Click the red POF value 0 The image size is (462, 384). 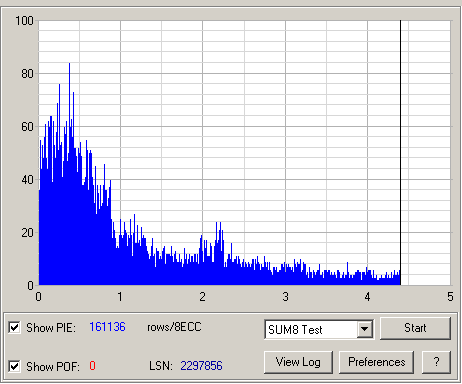point(92,366)
